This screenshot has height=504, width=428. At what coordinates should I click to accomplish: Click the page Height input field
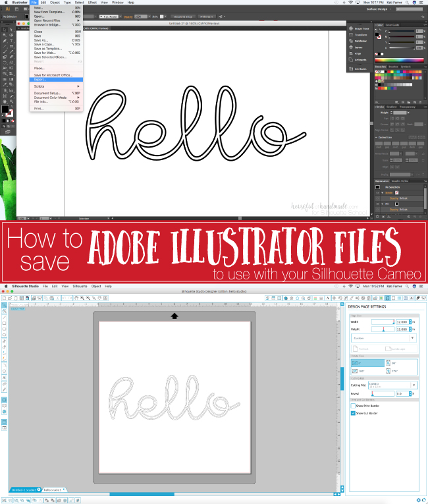click(x=402, y=329)
